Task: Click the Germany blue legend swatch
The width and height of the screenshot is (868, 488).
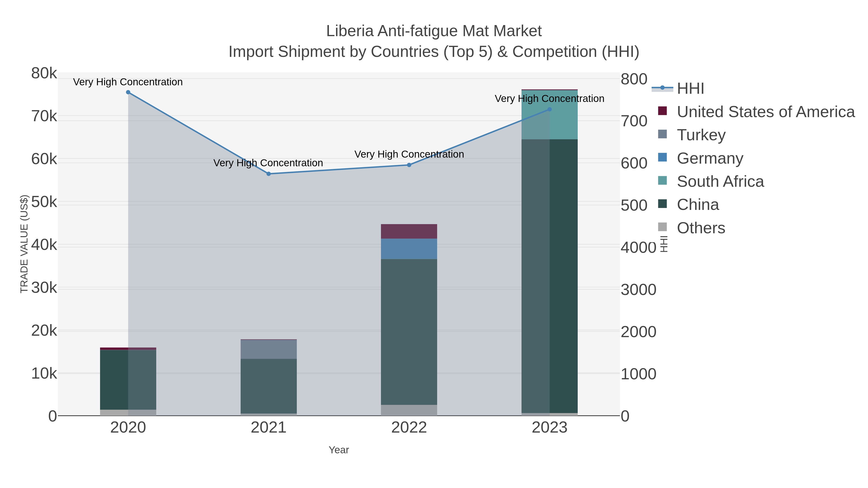Action: tap(663, 157)
